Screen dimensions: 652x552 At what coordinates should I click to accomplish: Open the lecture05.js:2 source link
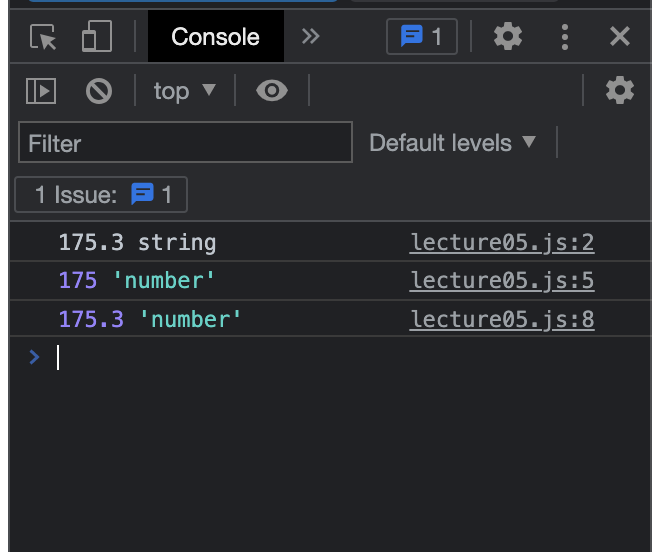[502, 242]
